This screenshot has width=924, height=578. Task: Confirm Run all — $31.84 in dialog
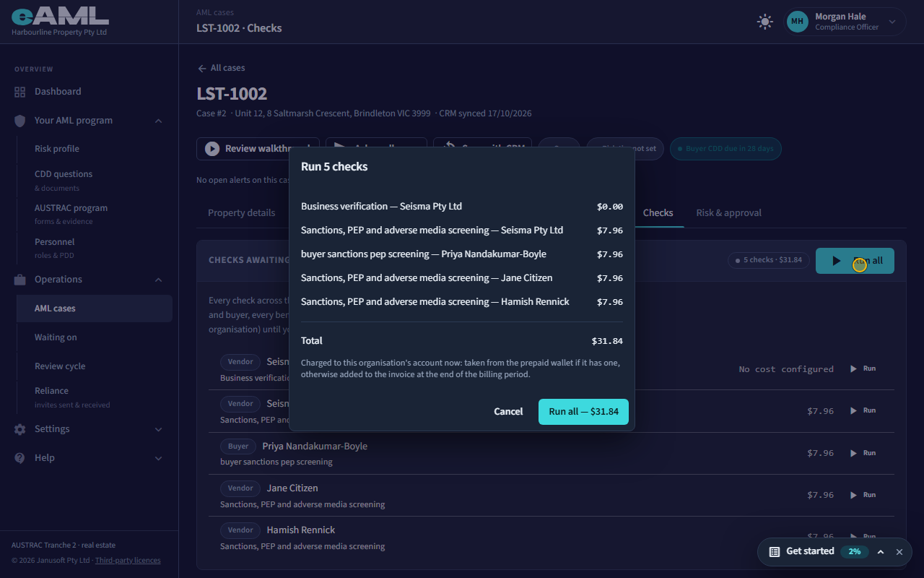[x=583, y=412]
